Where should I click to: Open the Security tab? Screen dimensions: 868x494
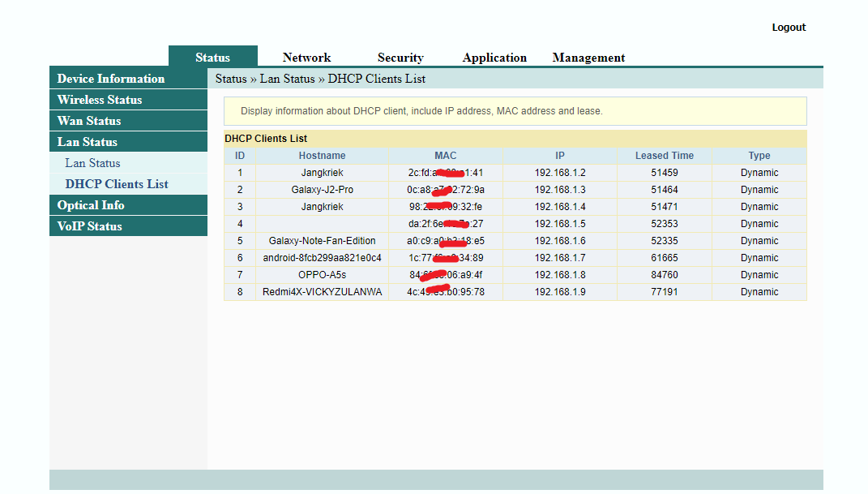[x=400, y=58]
